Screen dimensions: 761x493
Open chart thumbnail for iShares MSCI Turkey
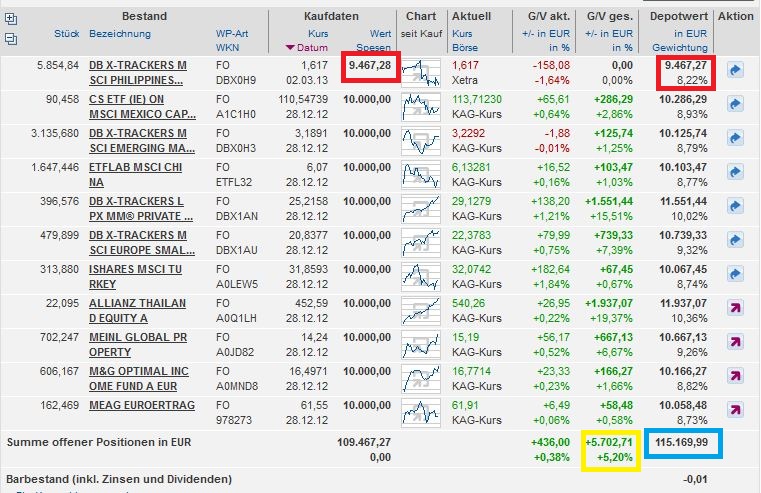(421, 277)
